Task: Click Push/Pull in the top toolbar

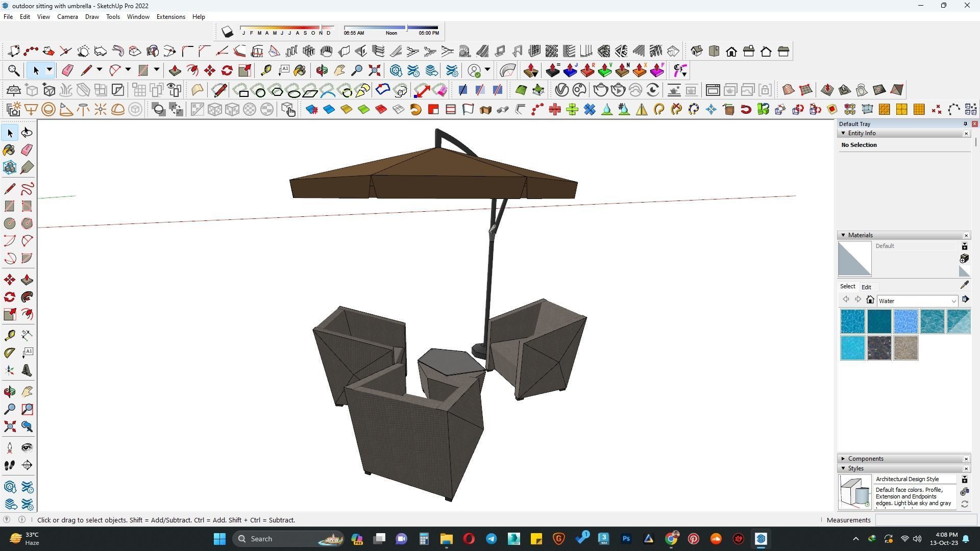Action: tap(175, 70)
